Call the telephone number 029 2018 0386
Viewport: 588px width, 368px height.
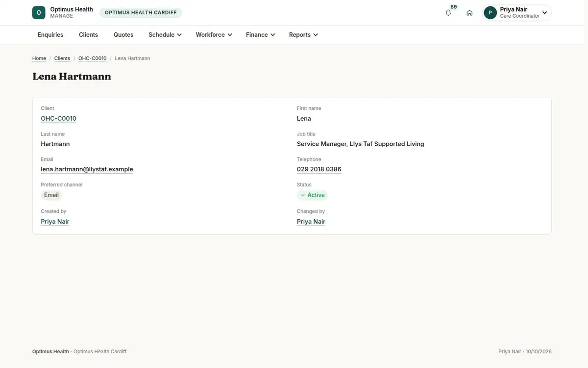pos(319,169)
